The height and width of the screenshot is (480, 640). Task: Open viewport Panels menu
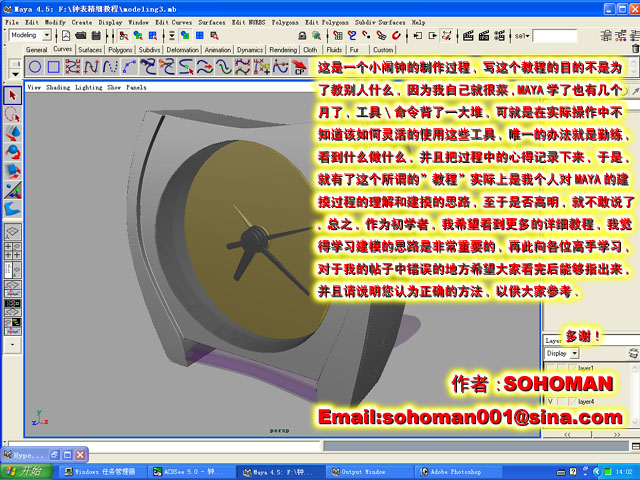pyautogui.click(x=136, y=87)
